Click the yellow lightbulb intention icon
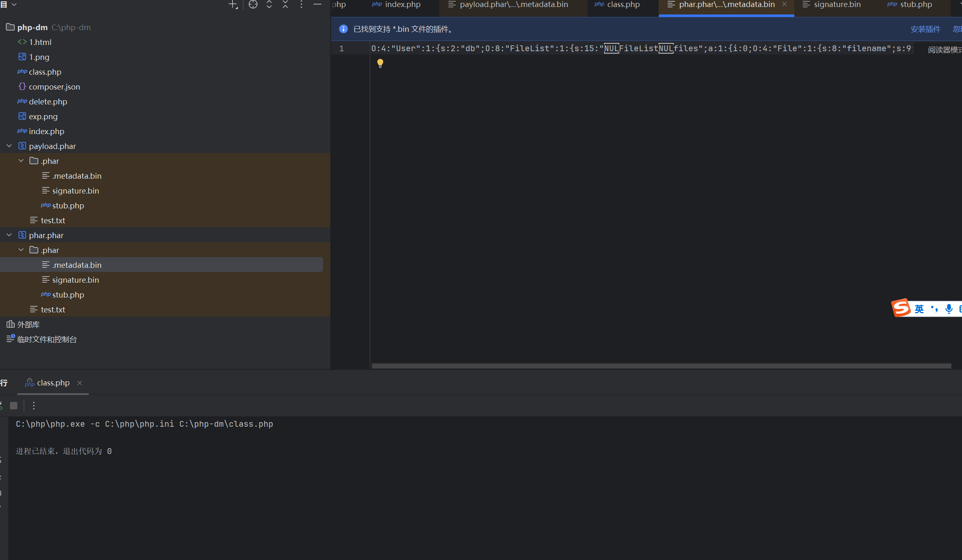The image size is (962, 560). [380, 63]
